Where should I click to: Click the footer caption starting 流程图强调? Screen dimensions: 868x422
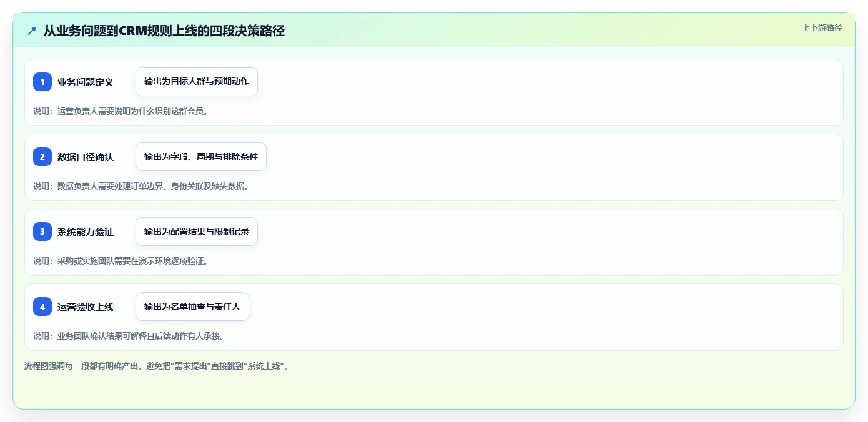pyautogui.click(x=156, y=366)
